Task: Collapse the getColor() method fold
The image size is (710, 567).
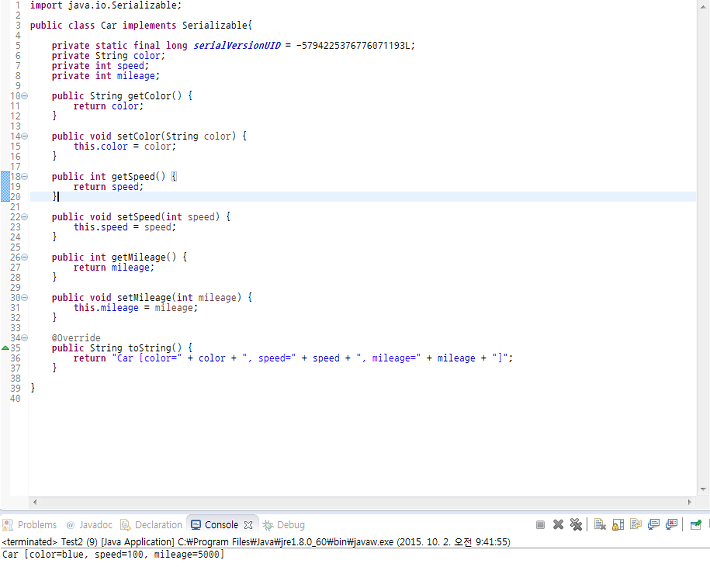Action: click(x=24, y=96)
